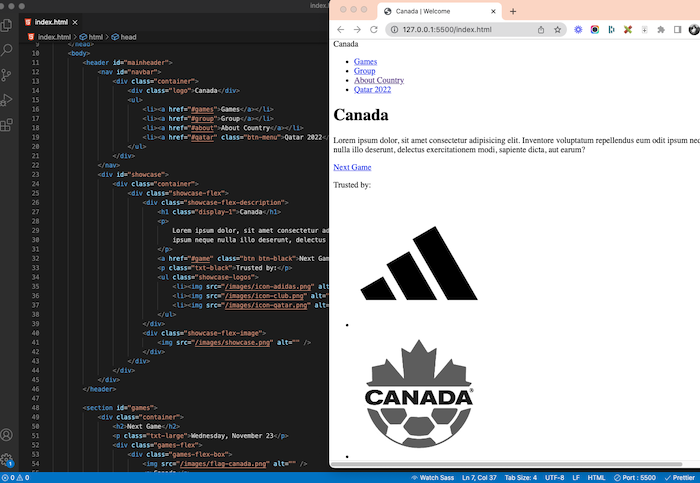Click the Adidas logo image
700x483 pixels.
pyautogui.click(x=419, y=263)
